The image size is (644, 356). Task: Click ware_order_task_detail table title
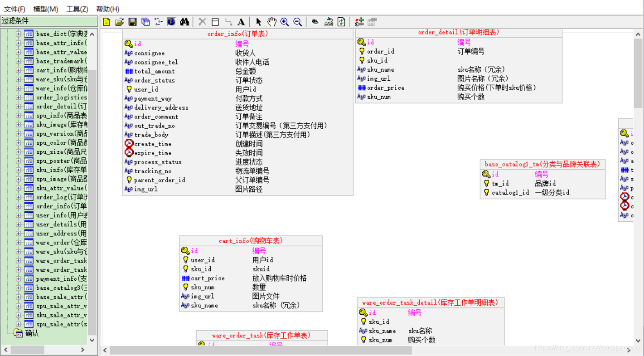click(430, 302)
